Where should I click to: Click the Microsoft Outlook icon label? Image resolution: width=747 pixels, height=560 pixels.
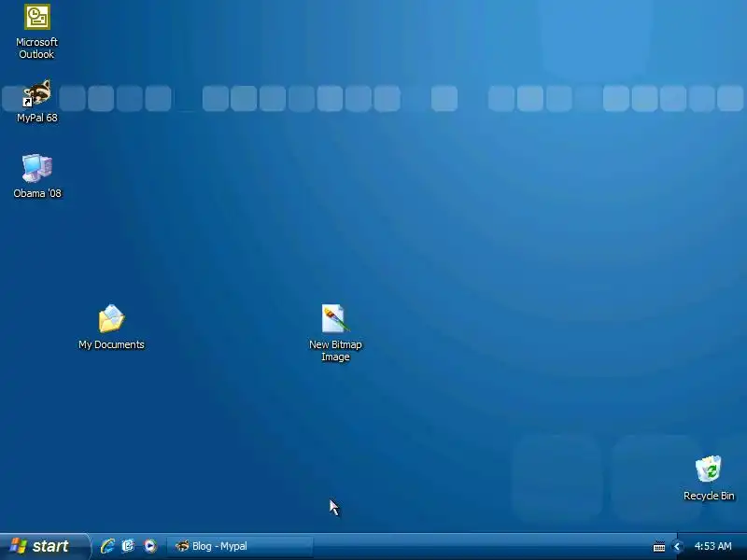coord(36,49)
